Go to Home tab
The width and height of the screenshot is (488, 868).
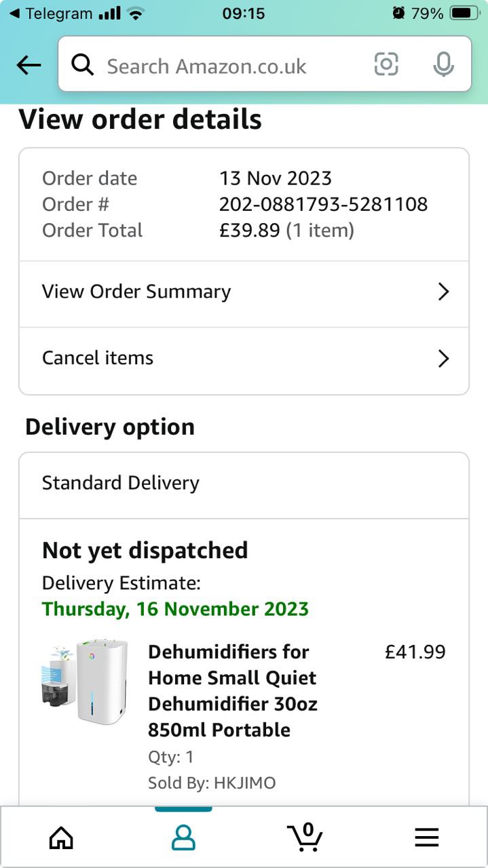pyautogui.click(x=61, y=838)
